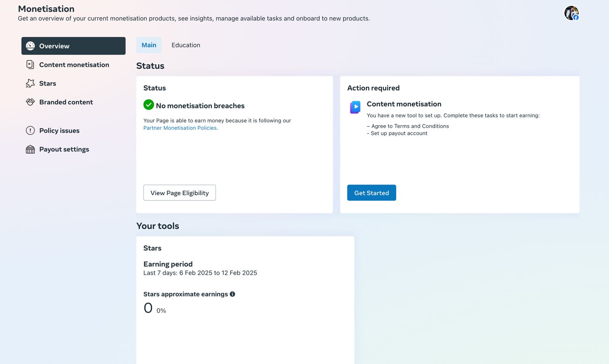This screenshot has width=609, height=364.
Task: Open the Partner Monetisation Policies link
Action: [180, 128]
